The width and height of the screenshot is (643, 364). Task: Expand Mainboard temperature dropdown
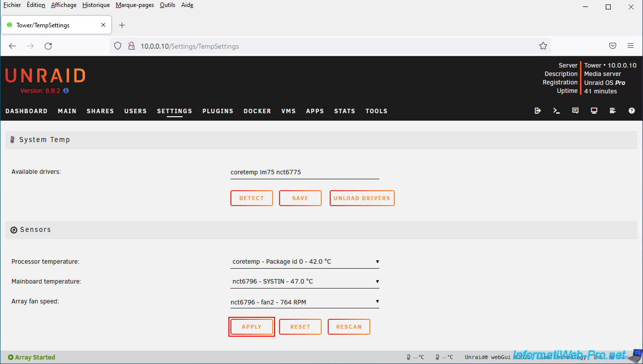pos(304,282)
